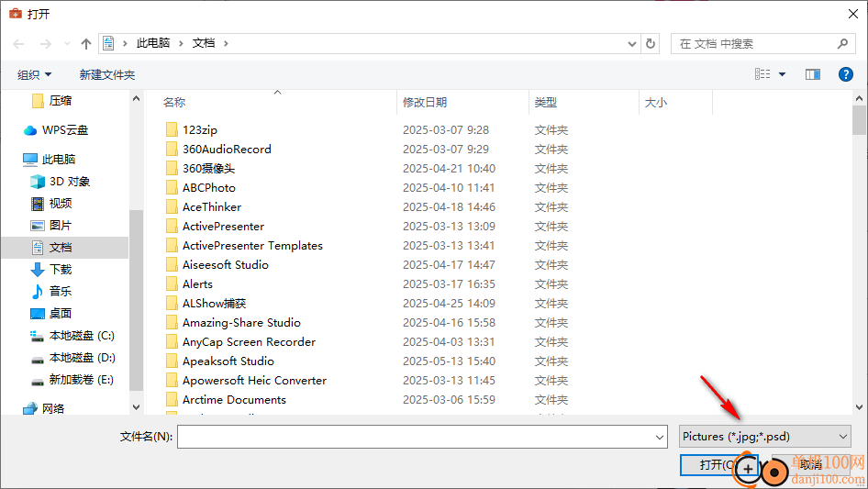Click the document icon in address bar
Viewport: 868px width, 489px height.
click(108, 43)
